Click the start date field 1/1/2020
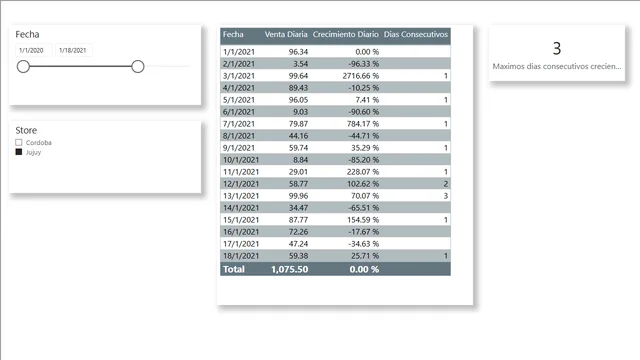Screen dimensions: 640x360 pos(34,50)
